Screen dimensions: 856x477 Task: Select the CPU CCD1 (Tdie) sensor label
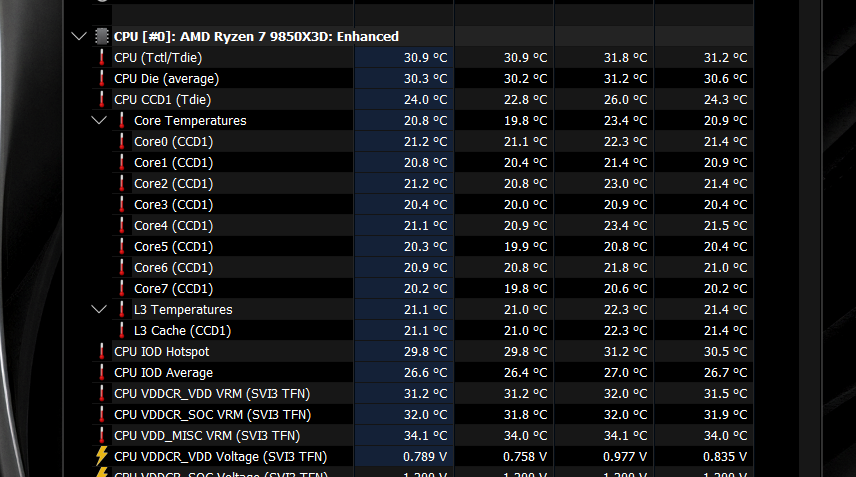[162, 100]
